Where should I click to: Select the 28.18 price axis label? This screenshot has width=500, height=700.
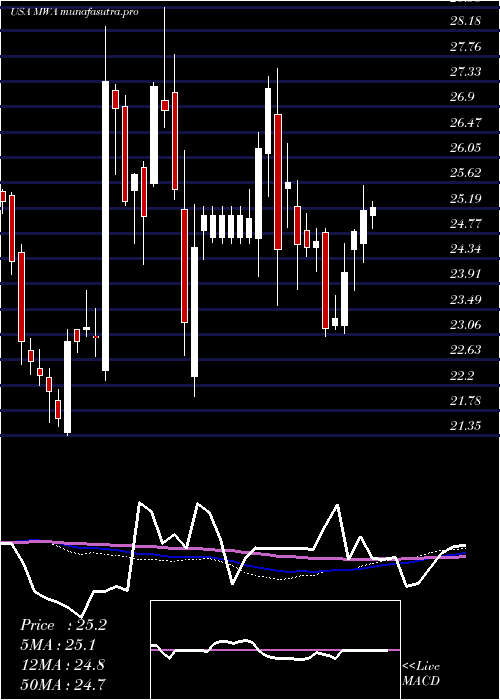466,21
